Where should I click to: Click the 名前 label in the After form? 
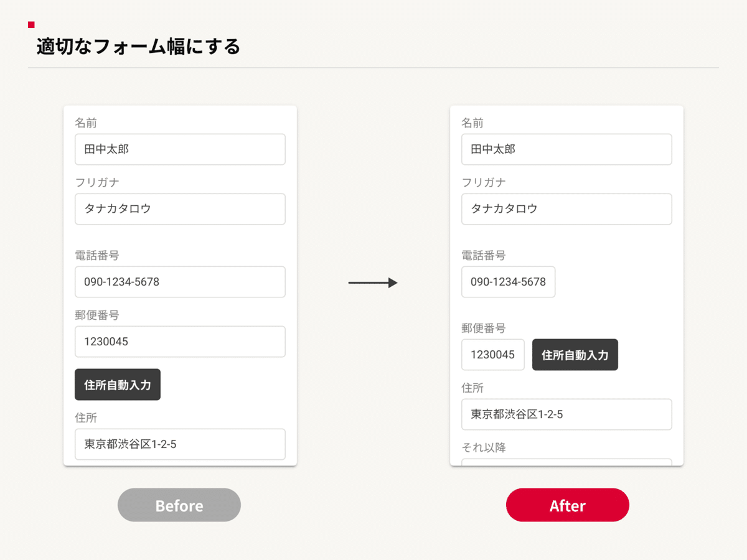[472, 123]
